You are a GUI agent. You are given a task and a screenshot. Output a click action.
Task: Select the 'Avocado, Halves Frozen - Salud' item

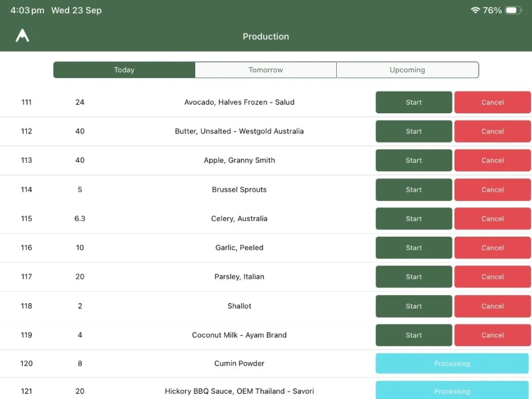239,102
